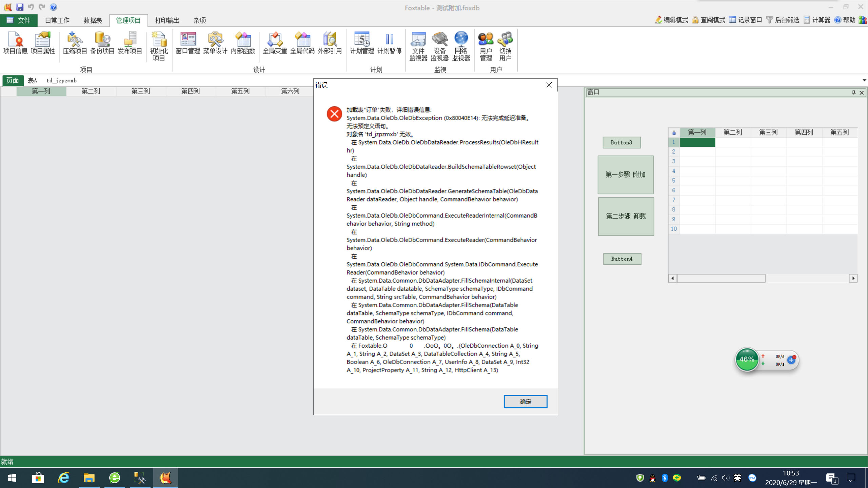Select the 管理项目 ribbon tab
Screen dimensions: 868x488
point(128,20)
